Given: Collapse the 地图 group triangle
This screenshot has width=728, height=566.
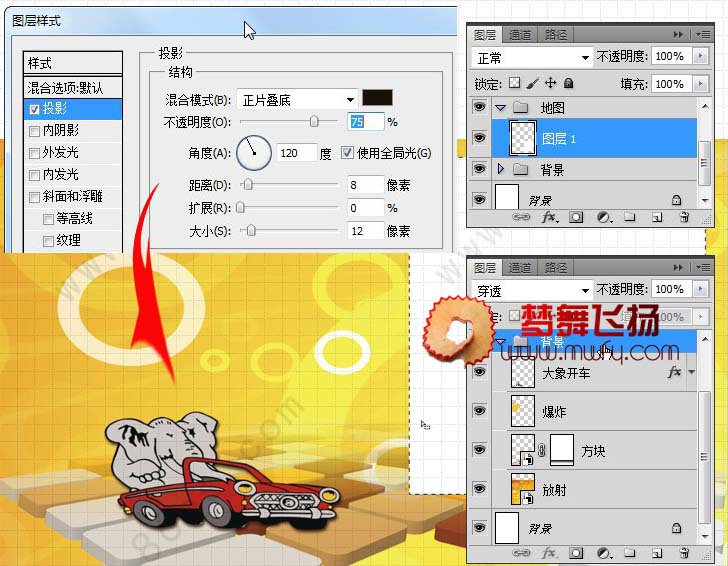Looking at the screenshot, I should coord(500,108).
